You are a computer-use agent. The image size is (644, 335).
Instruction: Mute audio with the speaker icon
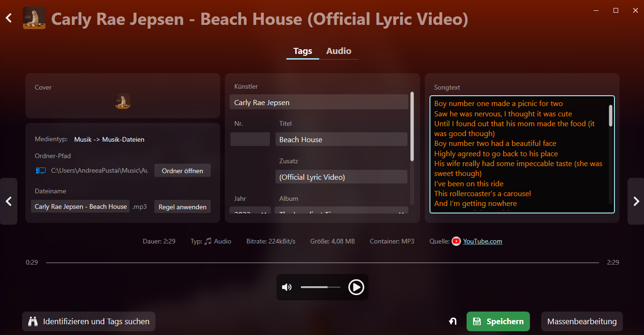click(287, 287)
